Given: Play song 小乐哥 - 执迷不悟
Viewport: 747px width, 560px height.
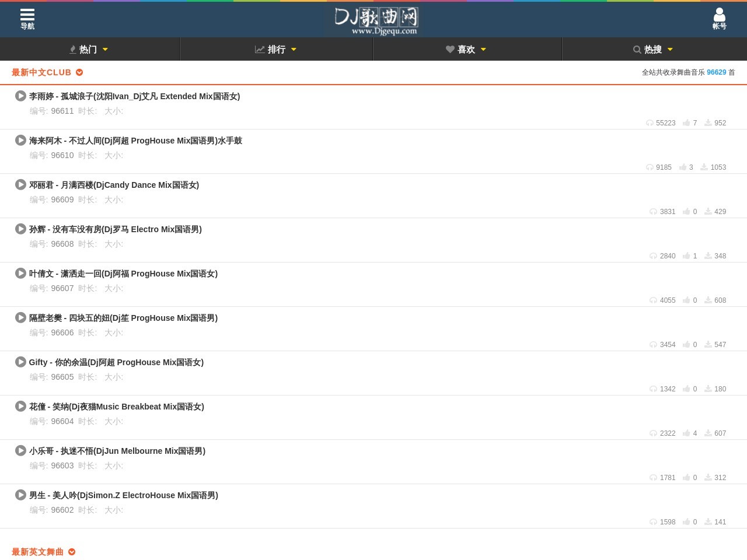Looking at the screenshot, I should point(20,450).
